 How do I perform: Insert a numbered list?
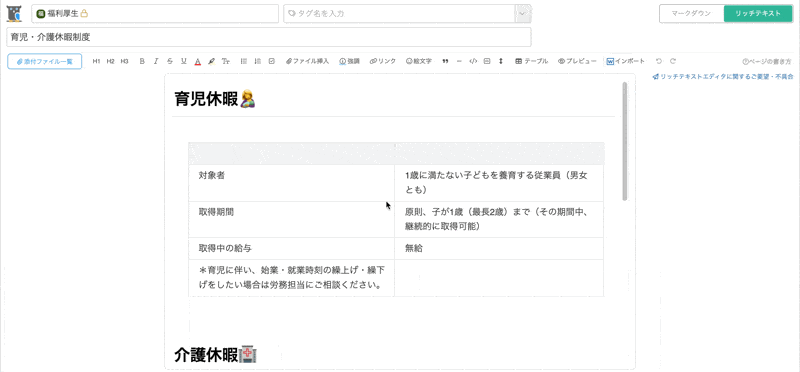[258, 61]
